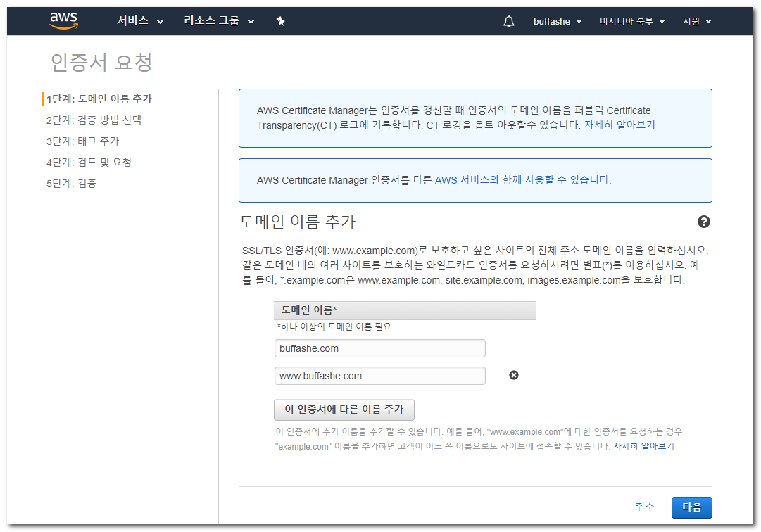Open the AWS 서비스와 함께 사용할 수 있습니다 link
The width and height of the screenshot is (761, 532).
[x=522, y=180]
